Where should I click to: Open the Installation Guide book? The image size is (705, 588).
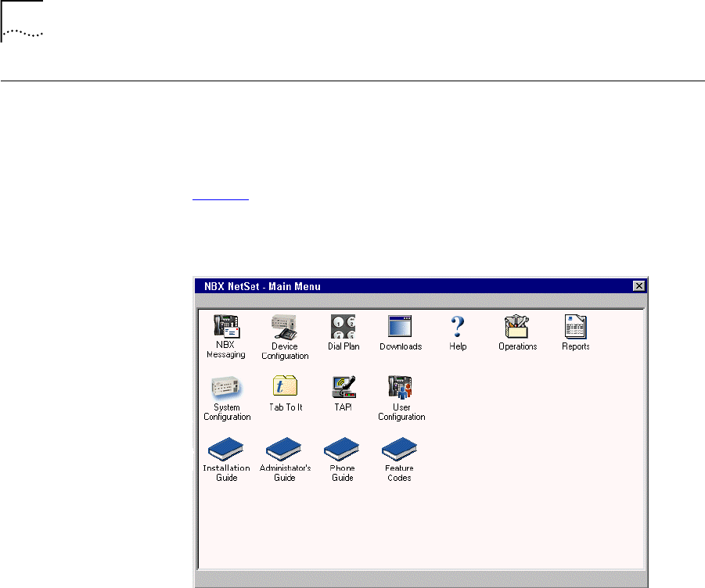tap(225, 449)
